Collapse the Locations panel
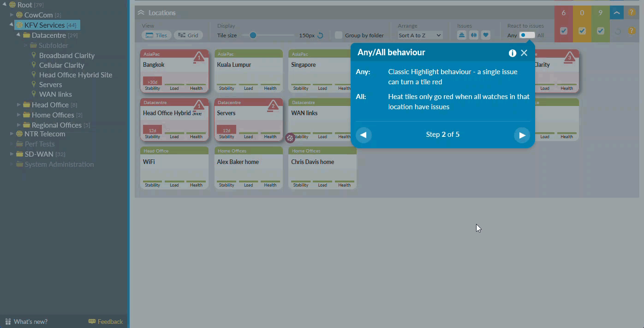The height and width of the screenshot is (328, 644). (141, 13)
